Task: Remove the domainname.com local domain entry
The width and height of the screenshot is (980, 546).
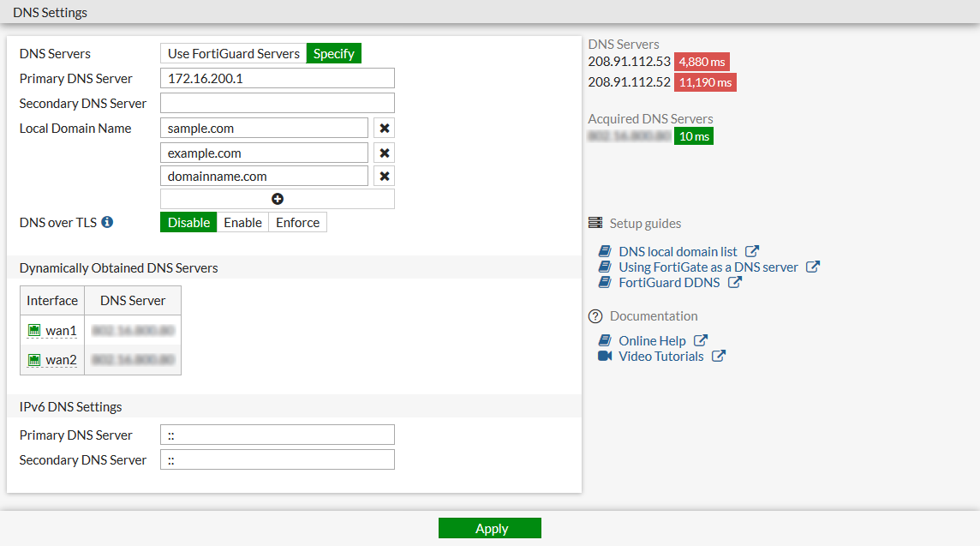Action: point(385,177)
